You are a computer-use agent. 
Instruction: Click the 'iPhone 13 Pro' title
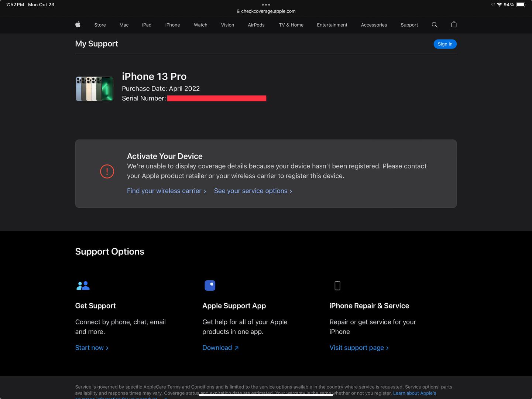(x=154, y=76)
